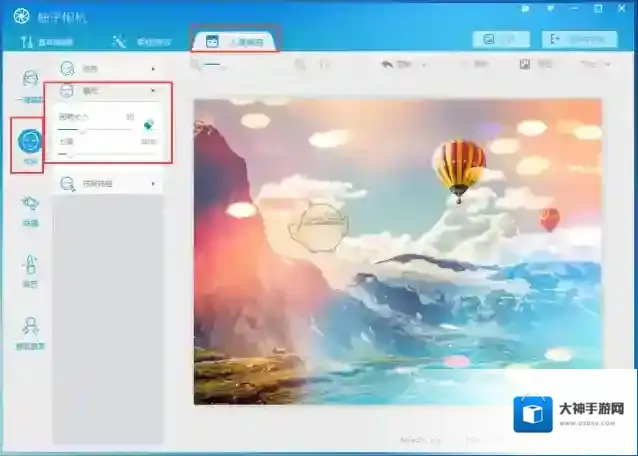This screenshot has height=456, width=638.
Task: Expand the face-with-magnifier row using its arrow
Action: pos(153,184)
